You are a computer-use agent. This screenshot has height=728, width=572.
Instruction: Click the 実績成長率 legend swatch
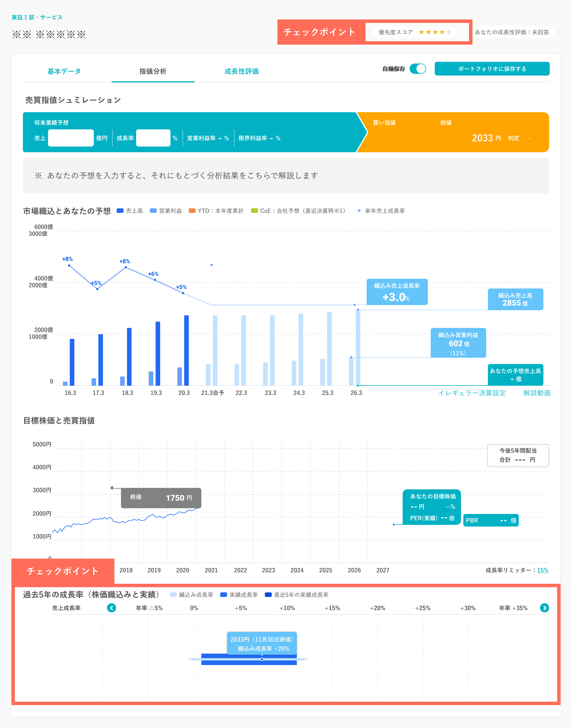(x=224, y=595)
